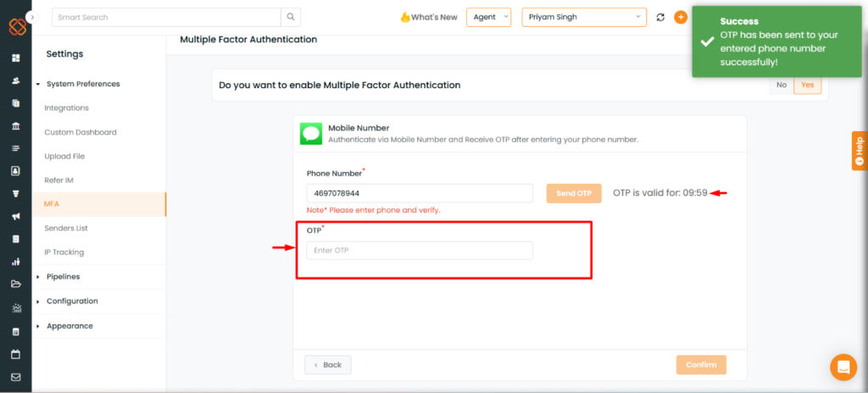The height and width of the screenshot is (393, 868).
Task: Open Senders List settings
Action: (x=66, y=228)
